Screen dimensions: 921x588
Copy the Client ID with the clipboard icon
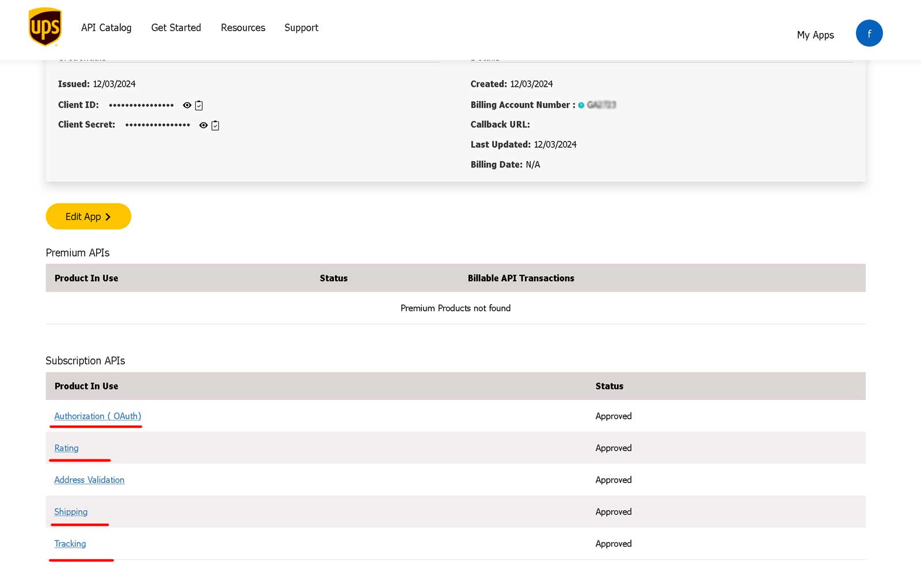coord(199,105)
